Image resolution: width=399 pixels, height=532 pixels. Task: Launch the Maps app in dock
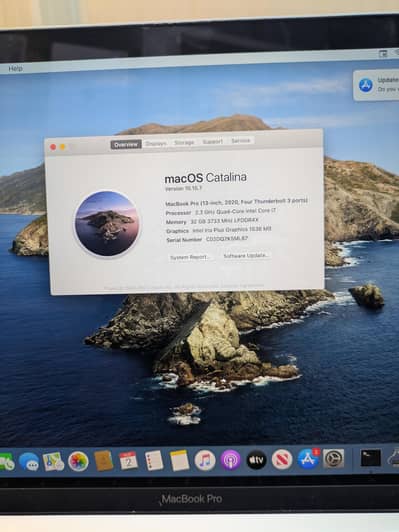pos(53,461)
